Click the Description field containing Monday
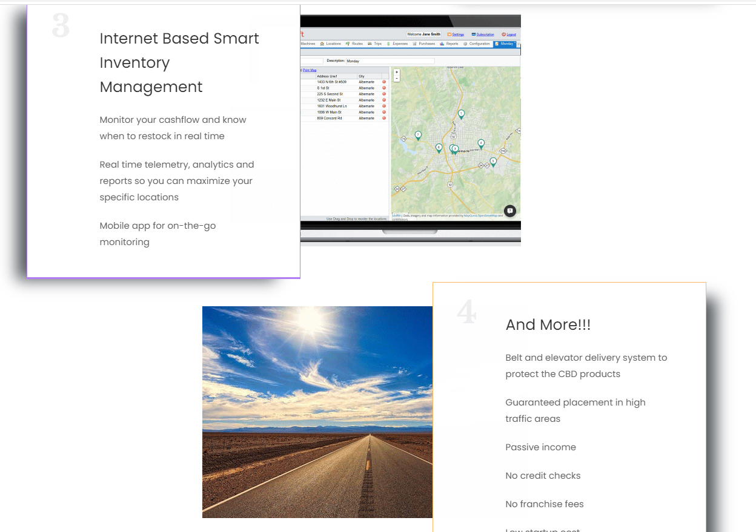Viewport: 756px width, 532px height. 390,61
